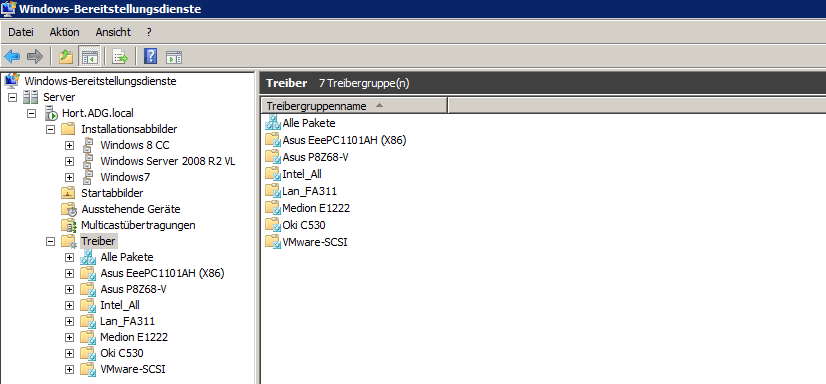Click the Lan_FA311 folder icon in the list
826x384 pixels.
273,191
